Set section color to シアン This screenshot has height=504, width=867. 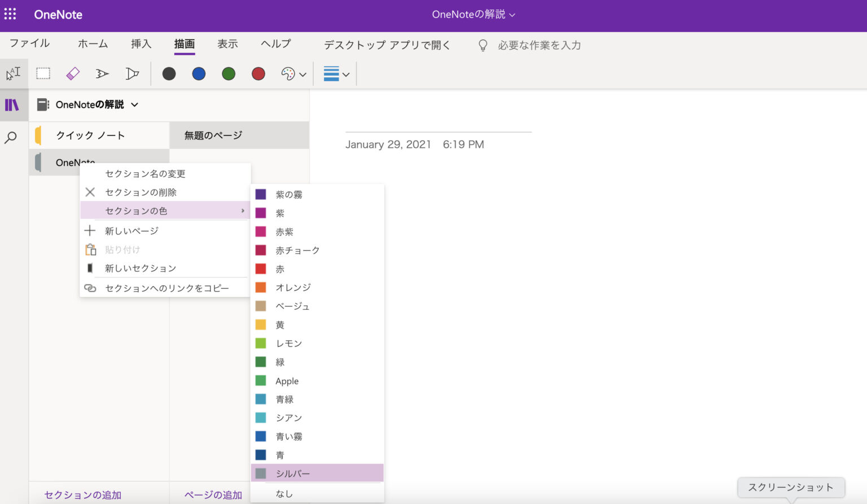(x=317, y=418)
